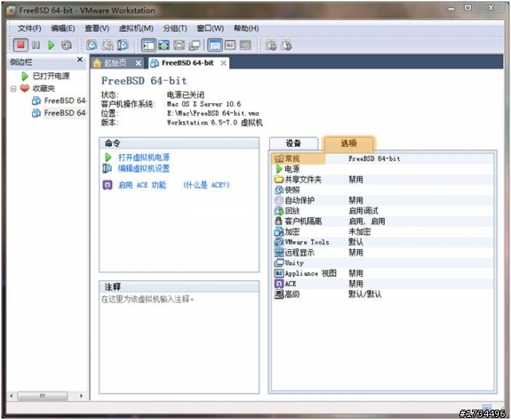Select the 回放 replay option row
Viewport: 511px width, 420px height.
pyautogui.click(x=382, y=211)
